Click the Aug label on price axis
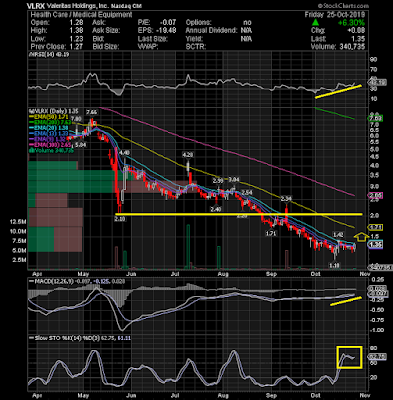393x400 pixels. (x=222, y=274)
